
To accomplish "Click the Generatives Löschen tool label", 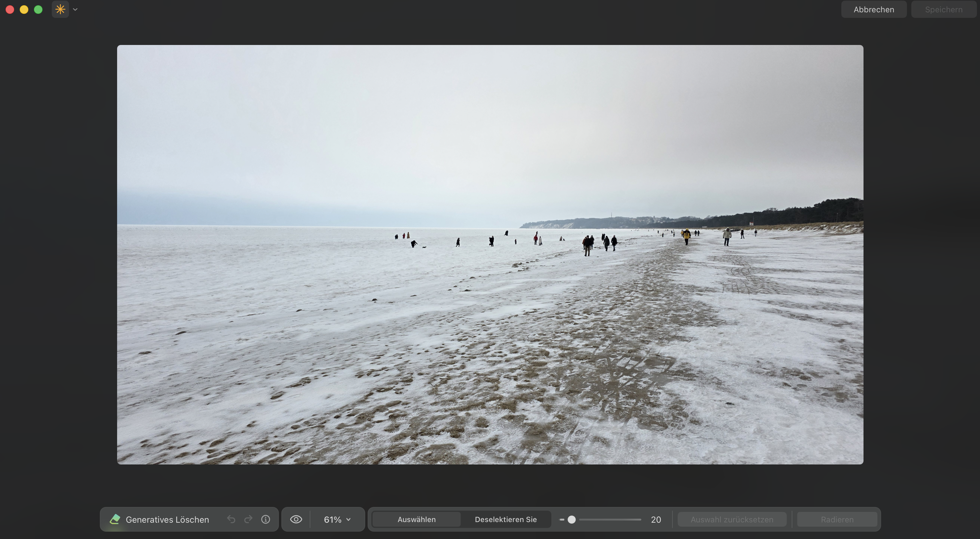I will point(167,519).
